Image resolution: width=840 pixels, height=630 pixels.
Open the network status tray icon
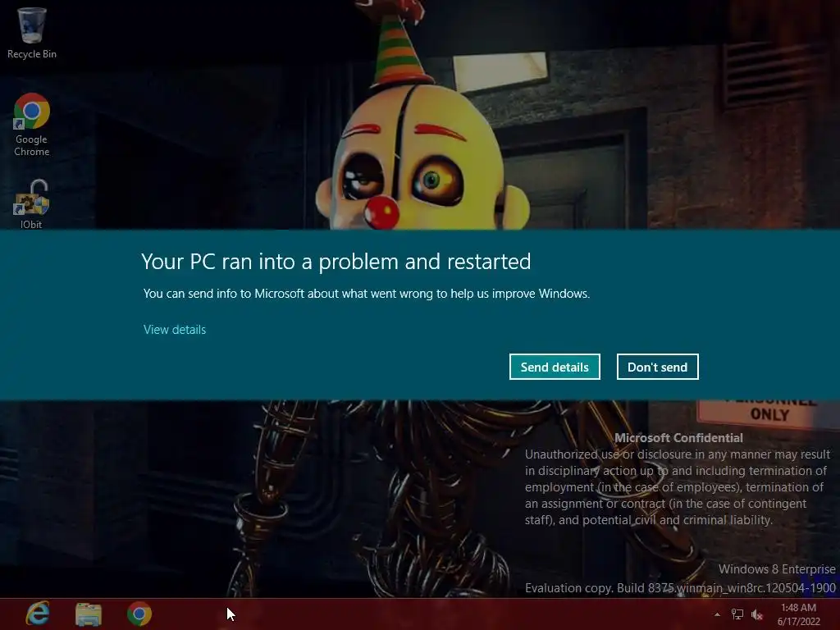(x=737, y=614)
